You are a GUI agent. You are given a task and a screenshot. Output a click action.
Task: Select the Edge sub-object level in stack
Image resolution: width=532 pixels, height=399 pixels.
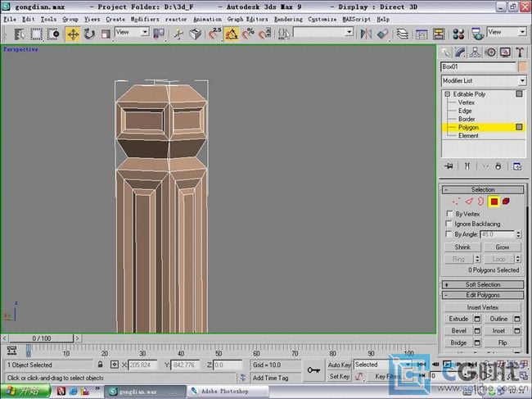pyautogui.click(x=465, y=111)
